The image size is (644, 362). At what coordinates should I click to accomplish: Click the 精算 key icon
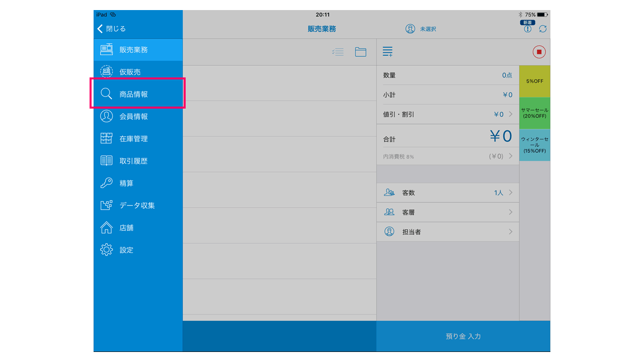(106, 183)
